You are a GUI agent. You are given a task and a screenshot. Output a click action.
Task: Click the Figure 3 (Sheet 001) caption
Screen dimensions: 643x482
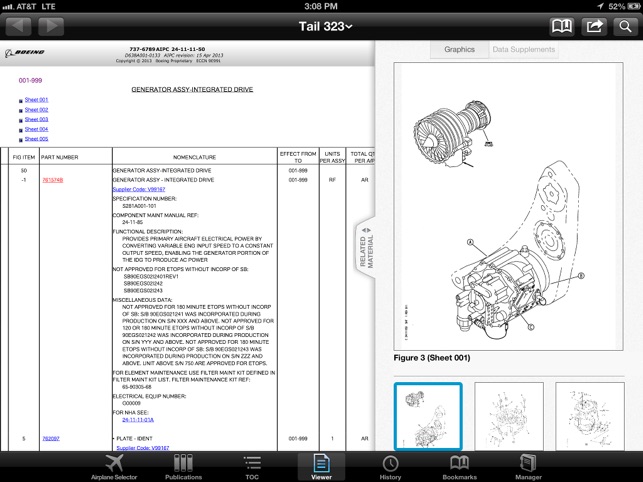tap(432, 358)
